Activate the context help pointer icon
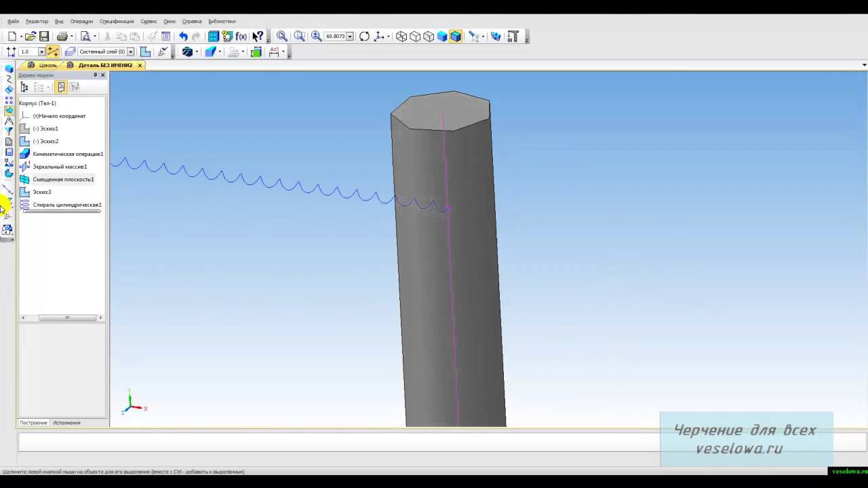 pos(258,37)
